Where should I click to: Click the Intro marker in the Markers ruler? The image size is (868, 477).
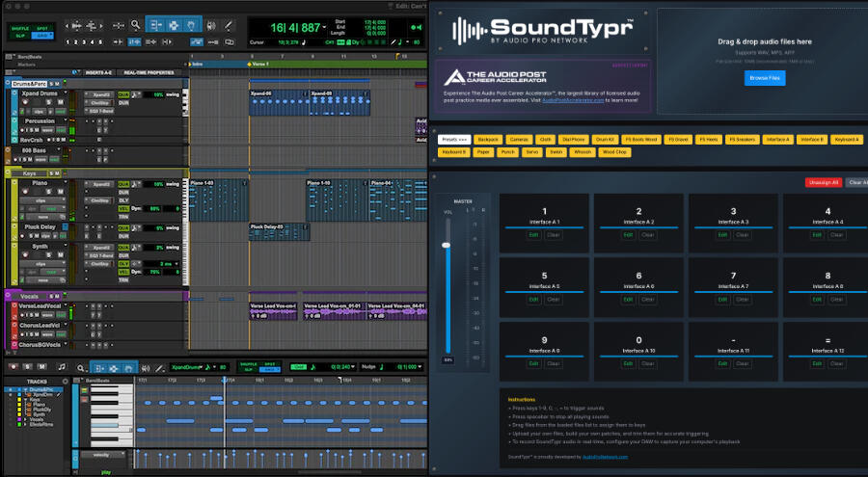(x=196, y=65)
